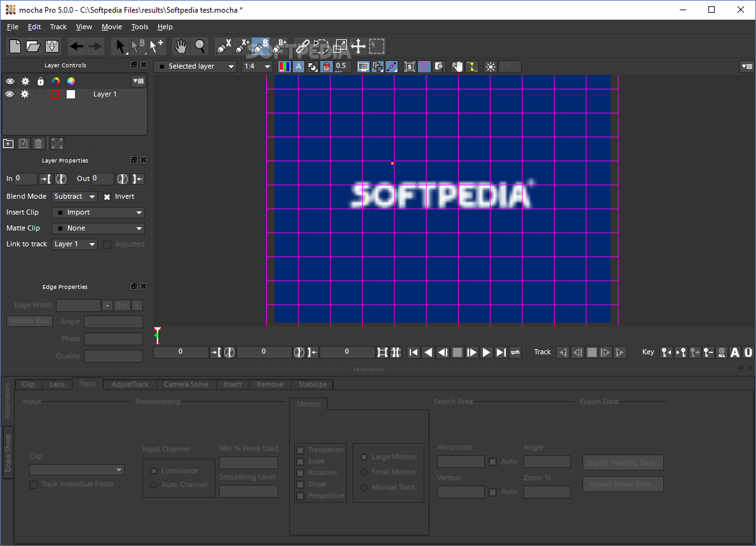Open the 1:4 zoom ratio dropdown
Screen dimensions: 756x546
pyautogui.click(x=257, y=67)
